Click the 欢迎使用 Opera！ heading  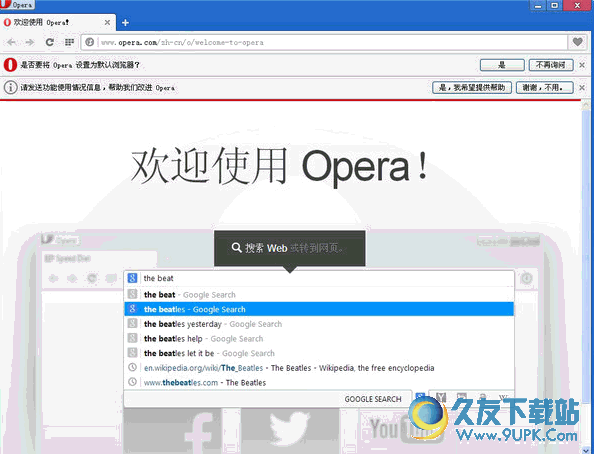click(x=279, y=167)
